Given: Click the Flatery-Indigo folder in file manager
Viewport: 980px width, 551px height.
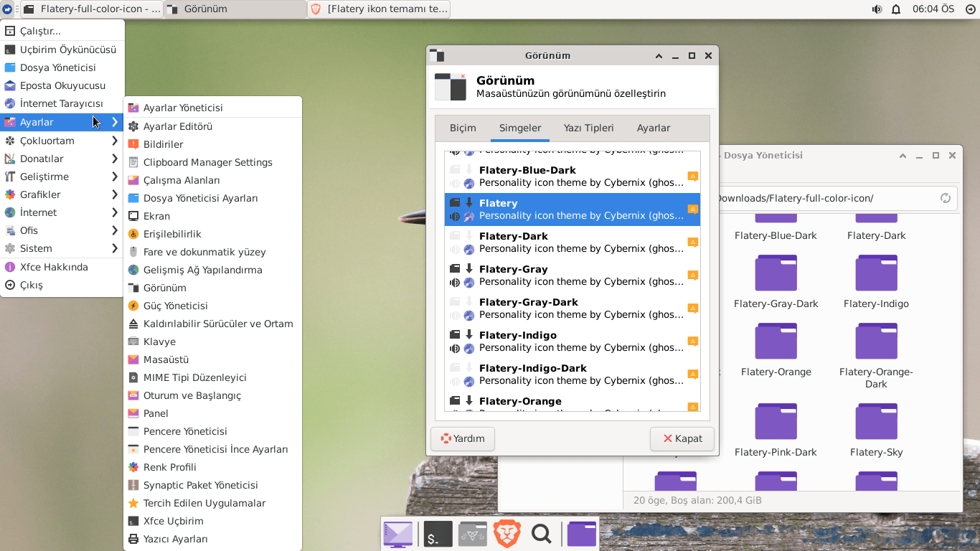Looking at the screenshot, I should (876, 282).
